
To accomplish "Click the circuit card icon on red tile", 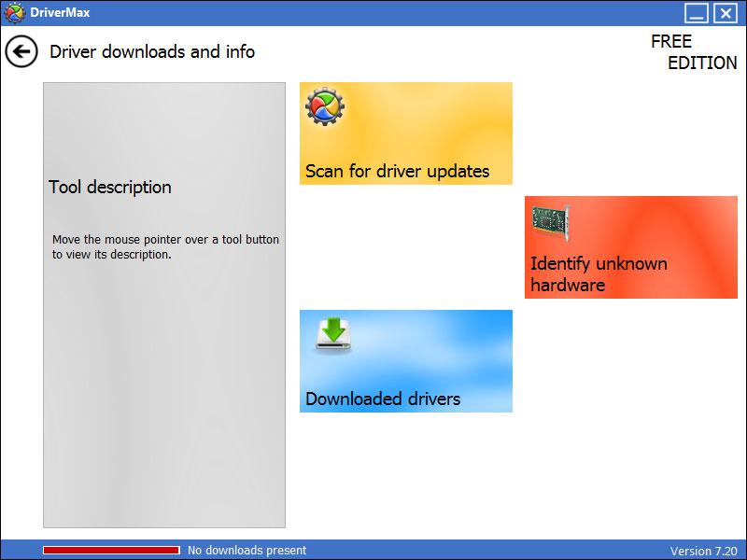I will (x=551, y=223).
